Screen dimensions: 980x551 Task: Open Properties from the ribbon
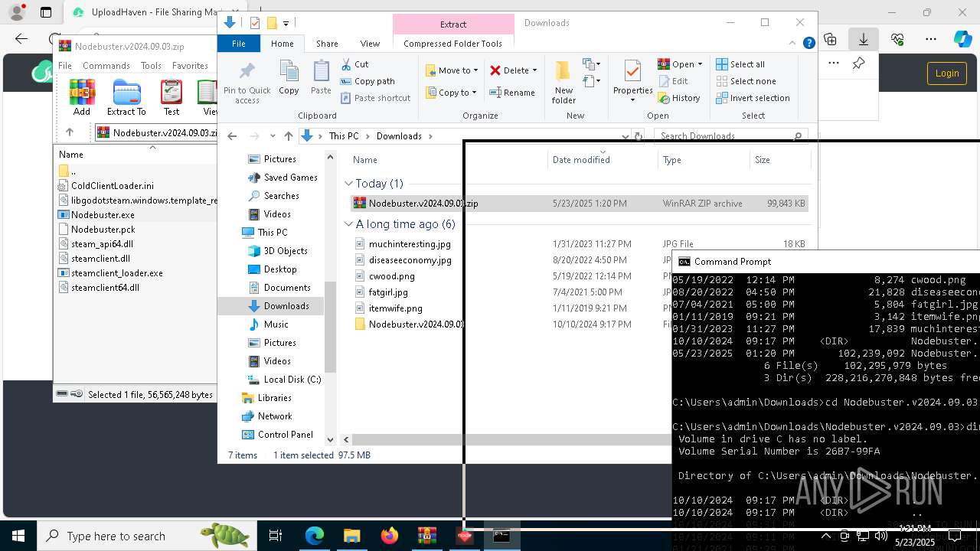point(632,80)
